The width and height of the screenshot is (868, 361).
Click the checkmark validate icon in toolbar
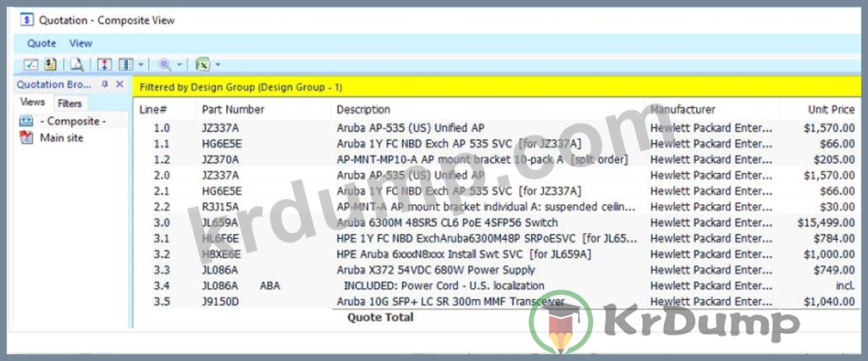coord(30,64)
